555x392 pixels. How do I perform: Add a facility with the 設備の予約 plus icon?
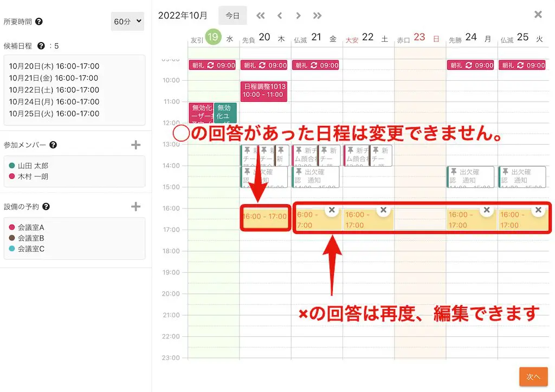pos(135,206)
